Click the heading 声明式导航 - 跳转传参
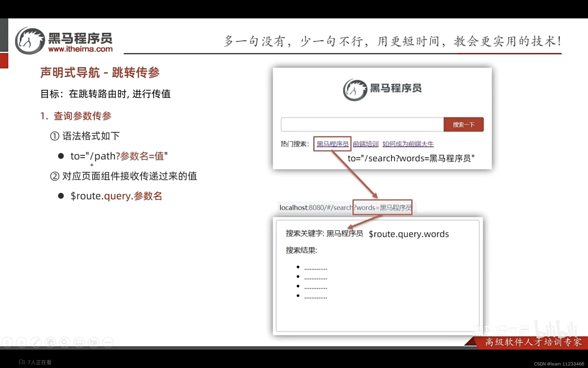 [x=100, y=72]
